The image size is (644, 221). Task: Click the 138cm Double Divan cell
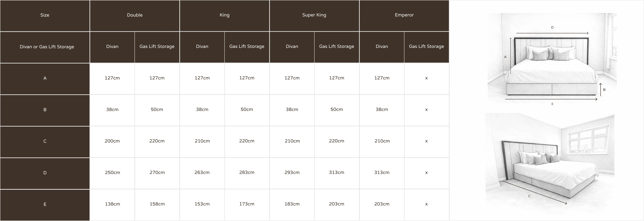click(112, 204)
